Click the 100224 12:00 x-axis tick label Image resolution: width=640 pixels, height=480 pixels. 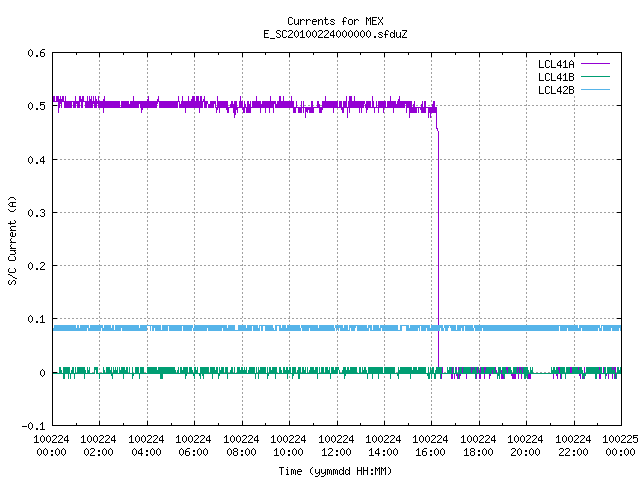point(336,446)
